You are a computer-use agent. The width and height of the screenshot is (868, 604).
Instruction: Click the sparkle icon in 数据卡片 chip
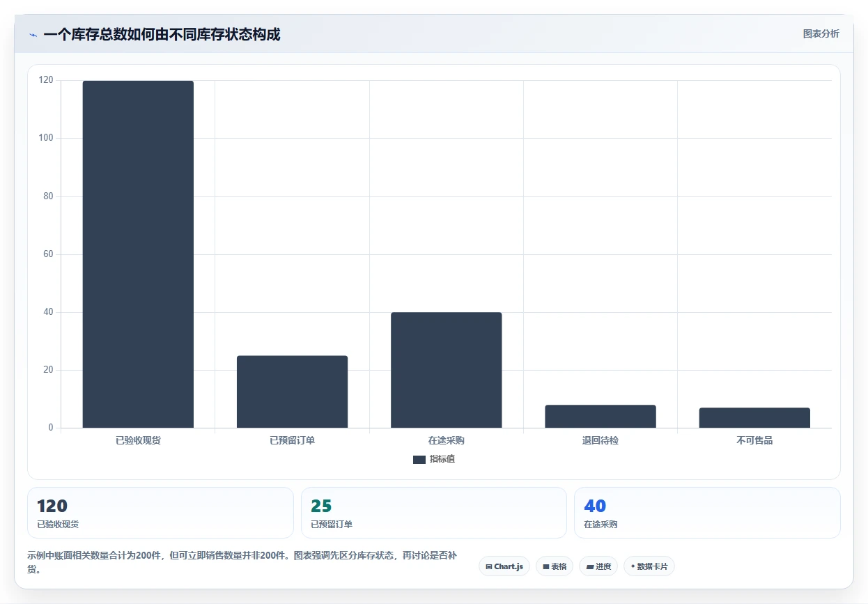(x=633, y=566)
